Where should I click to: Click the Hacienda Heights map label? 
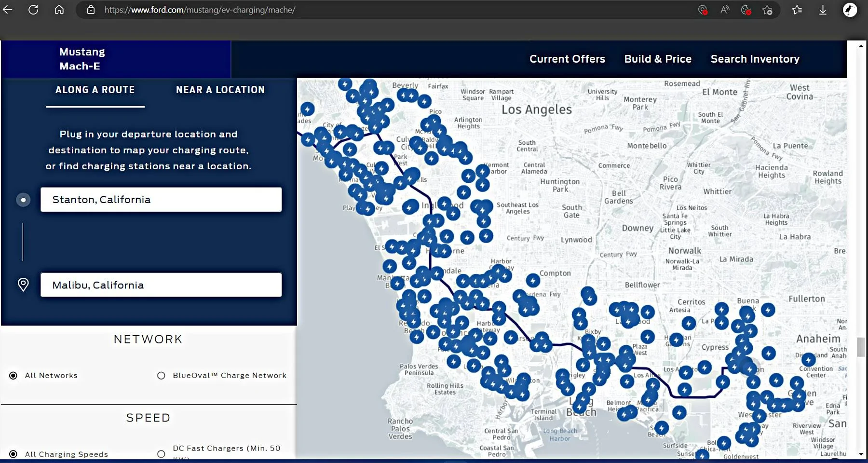(x=772, y=171)
